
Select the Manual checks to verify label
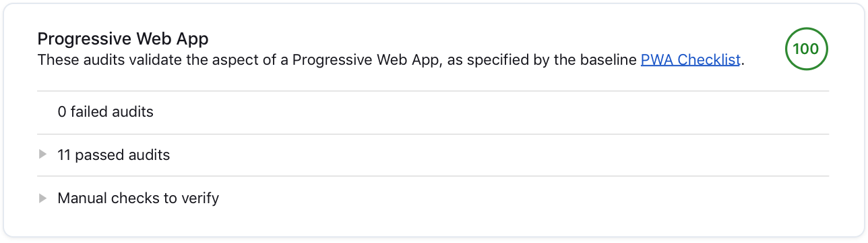click(x=138, y=198)
